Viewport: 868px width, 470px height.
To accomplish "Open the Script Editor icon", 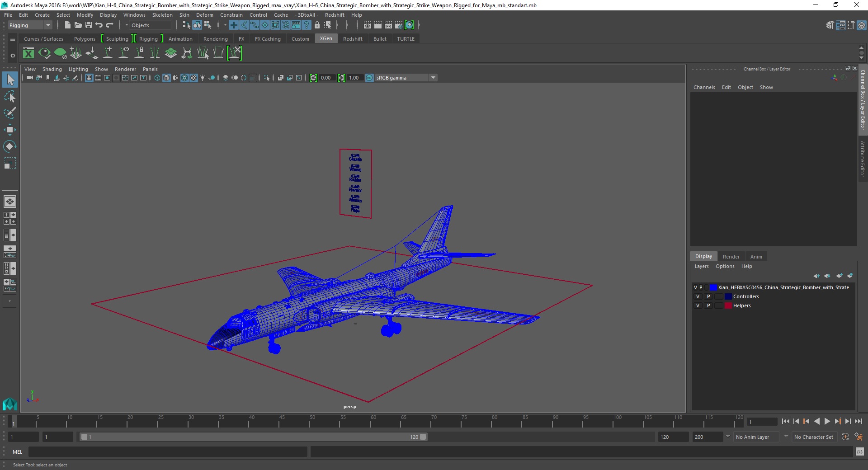I will pyautogui.click(x=859, y=451).
